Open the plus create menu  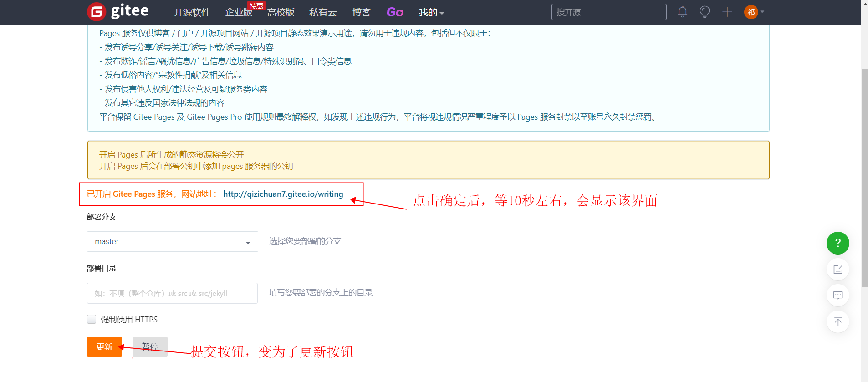727,12
